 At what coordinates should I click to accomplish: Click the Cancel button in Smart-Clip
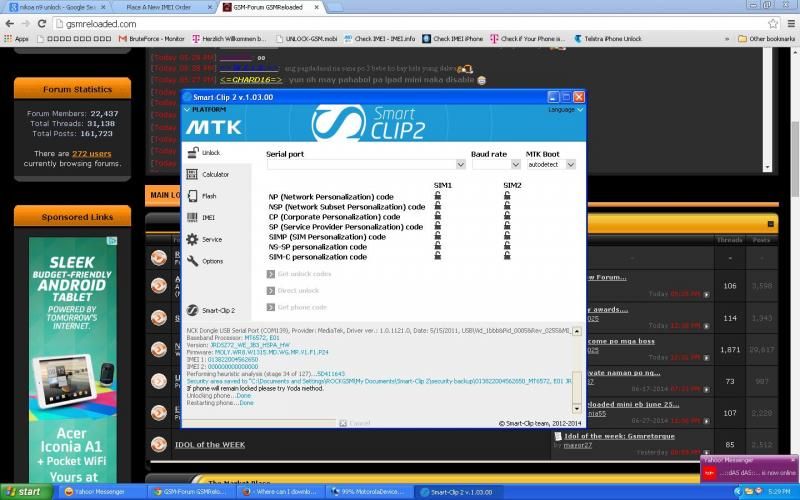[x=355, y=423]
